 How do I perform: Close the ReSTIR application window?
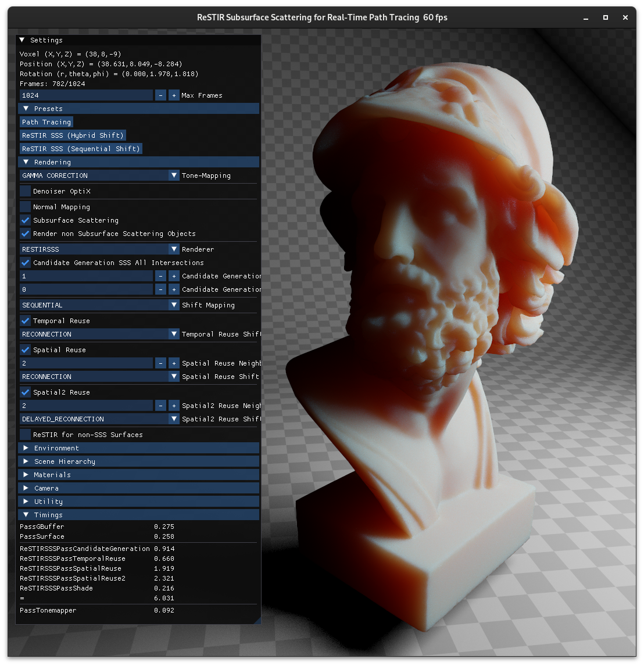[x=625, y=18]
